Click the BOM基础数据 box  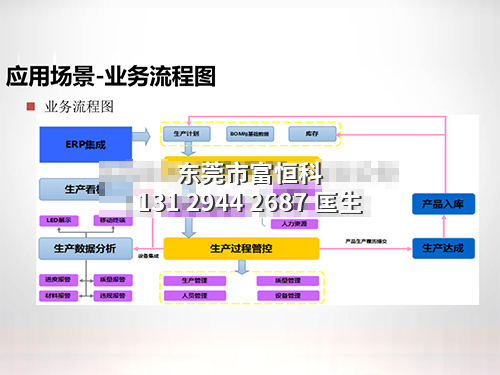(250, 134)
